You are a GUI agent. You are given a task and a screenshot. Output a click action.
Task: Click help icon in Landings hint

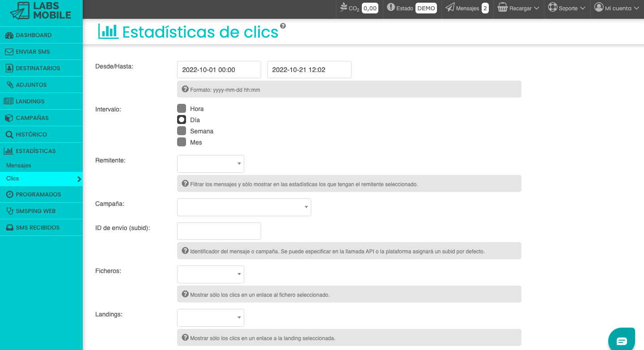coord(185,337)
